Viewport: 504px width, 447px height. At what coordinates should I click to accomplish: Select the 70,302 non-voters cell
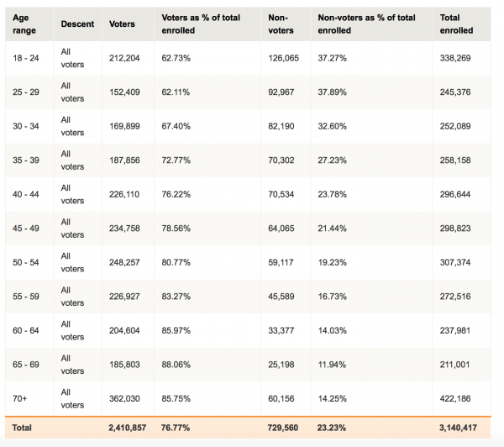click(x=281, y=162)
